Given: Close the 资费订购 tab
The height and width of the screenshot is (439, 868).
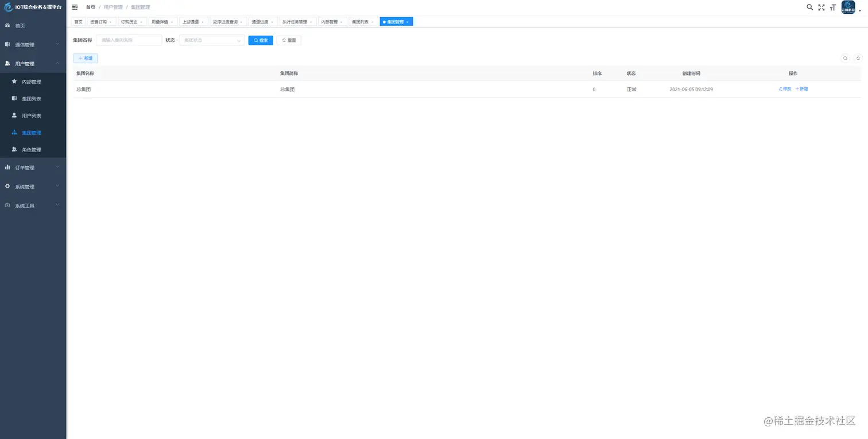Looking at the screenshot, I should (111, 22).
